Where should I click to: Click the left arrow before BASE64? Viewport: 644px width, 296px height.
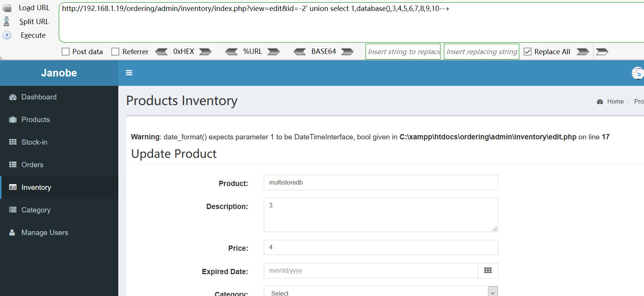click(x=300, y=52)
